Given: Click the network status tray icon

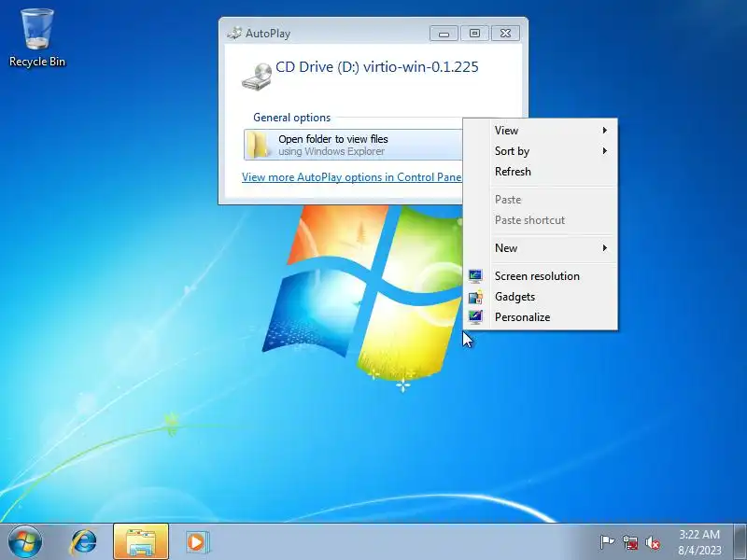Looking at the screenshot, I should [630, 542].
